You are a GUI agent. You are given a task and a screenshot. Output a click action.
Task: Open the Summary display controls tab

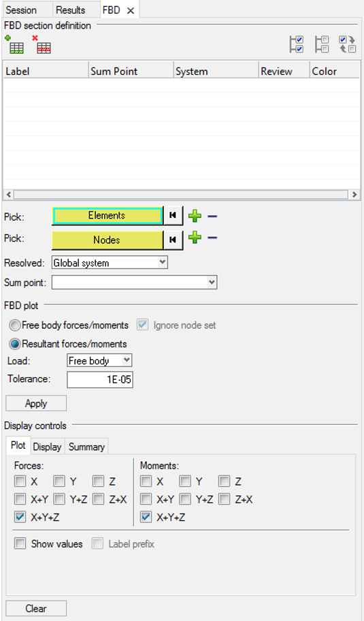(86, 447)
